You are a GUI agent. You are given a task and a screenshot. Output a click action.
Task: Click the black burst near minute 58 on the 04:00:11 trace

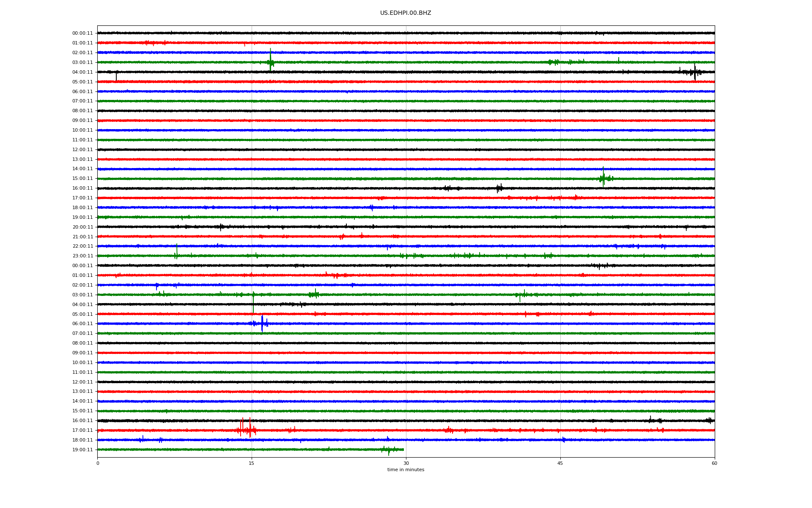694,72
